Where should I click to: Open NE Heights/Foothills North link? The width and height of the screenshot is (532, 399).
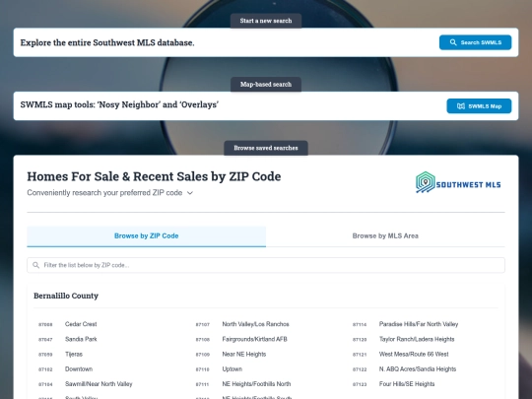[256, 384]
